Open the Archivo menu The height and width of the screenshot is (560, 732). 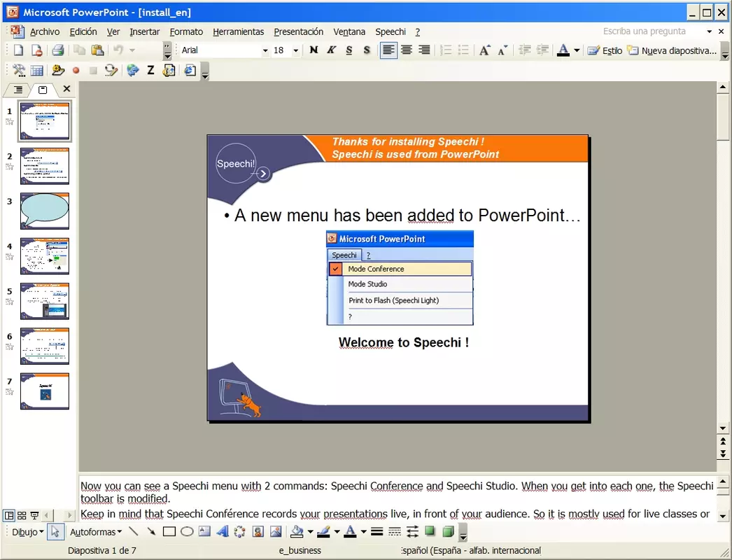[x=45, y=31]
